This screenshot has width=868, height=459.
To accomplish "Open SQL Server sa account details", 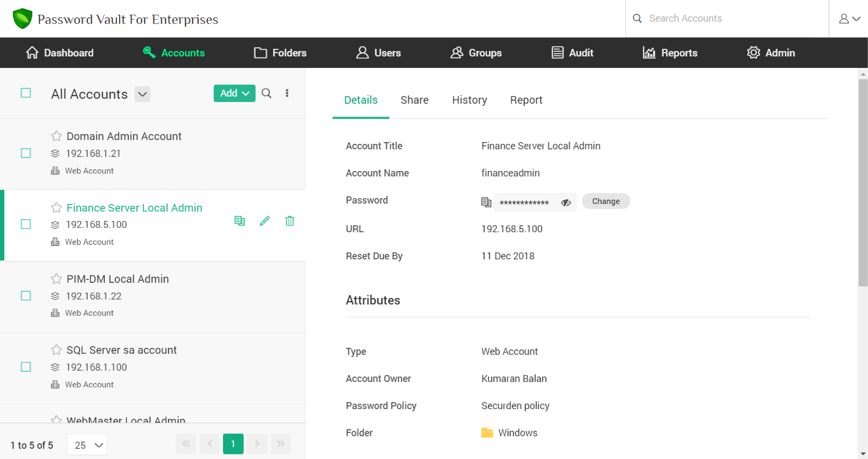I will [122, 350].
